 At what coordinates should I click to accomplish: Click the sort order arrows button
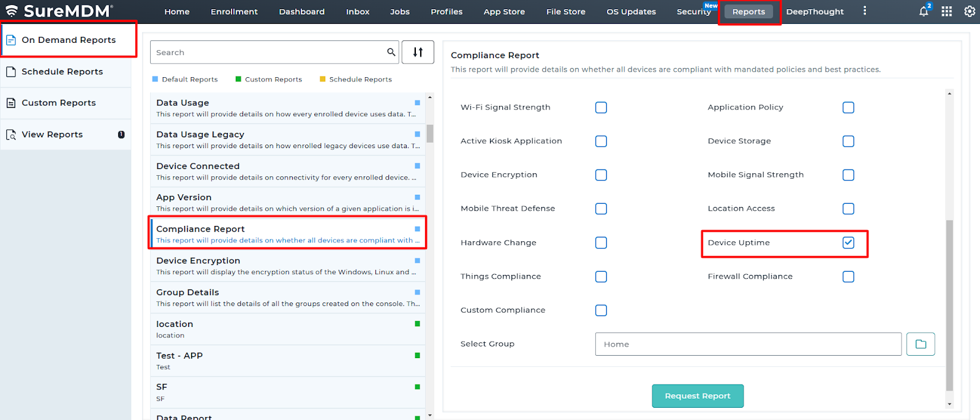(x=418, y=52)
